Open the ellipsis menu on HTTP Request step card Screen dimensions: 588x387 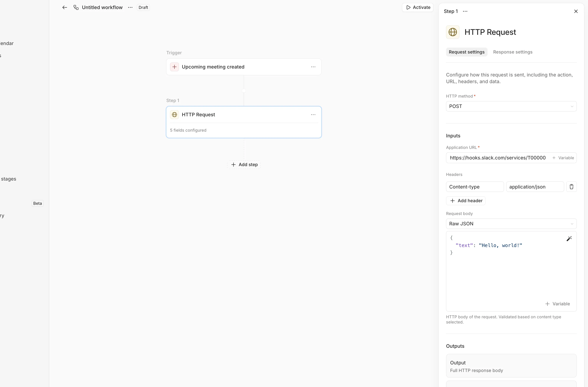pyautogui.click(x=313, y=115)
